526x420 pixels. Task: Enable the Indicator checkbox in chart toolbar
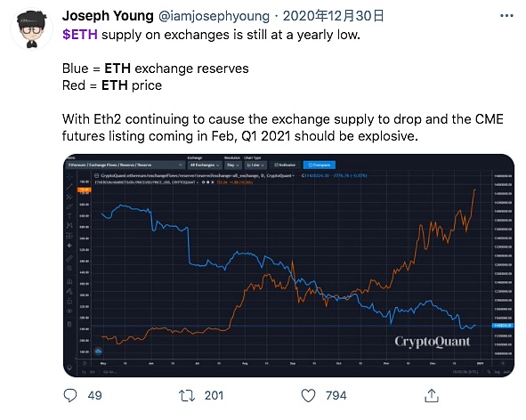point(285,165)
